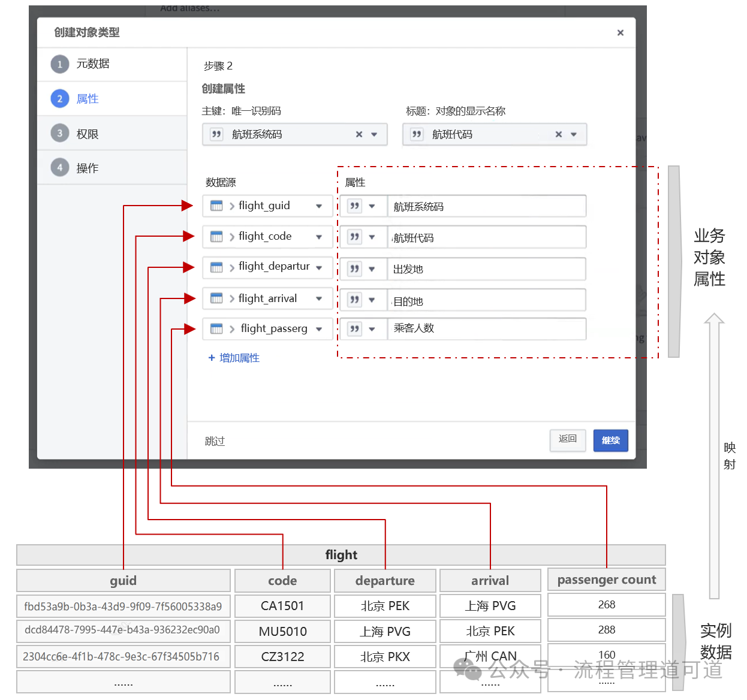
Task: Switch to step 3 权限
Action: 87,134
